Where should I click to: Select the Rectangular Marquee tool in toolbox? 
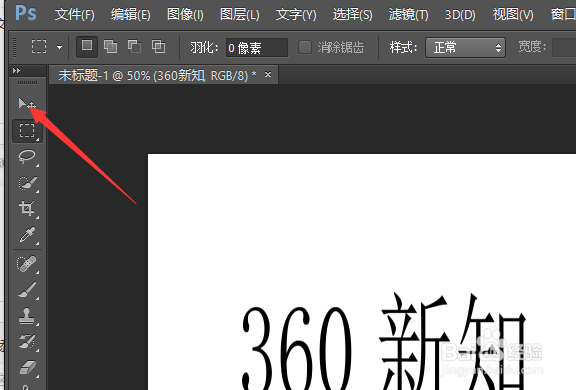point(27,131)
